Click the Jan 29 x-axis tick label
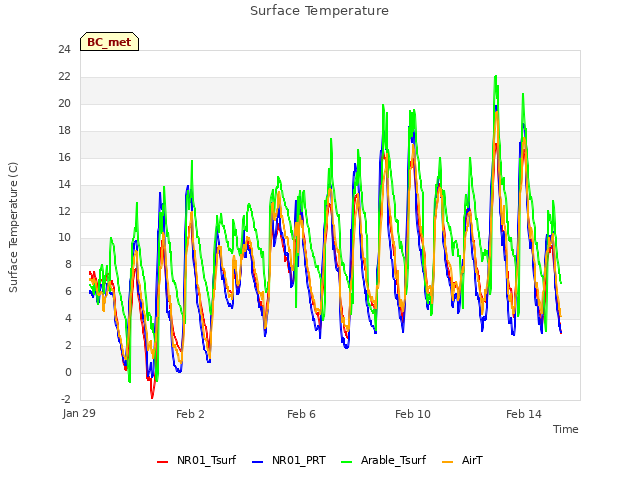The width and height of the screenshot is (640, 480). click(x=79, y=413)
